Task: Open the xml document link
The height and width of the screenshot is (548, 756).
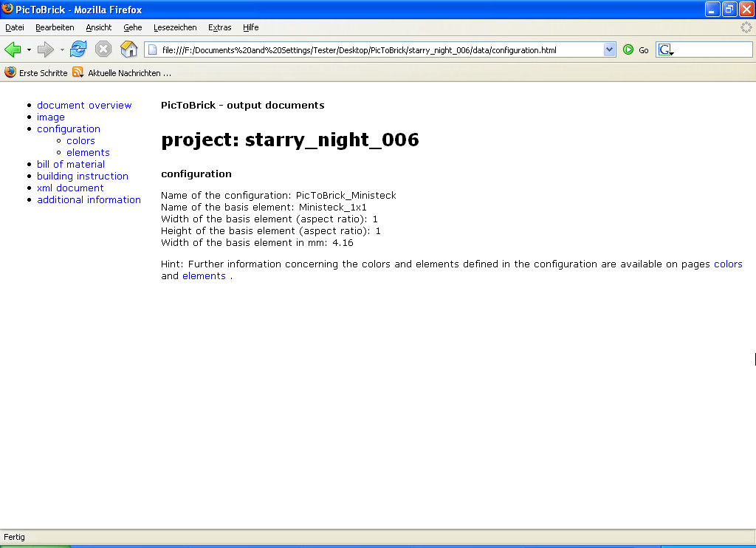Action: (x=70, y=188)
